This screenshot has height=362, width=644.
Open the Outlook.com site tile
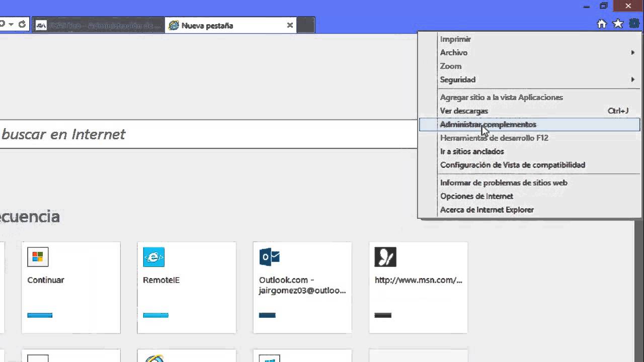coord(302,288)
